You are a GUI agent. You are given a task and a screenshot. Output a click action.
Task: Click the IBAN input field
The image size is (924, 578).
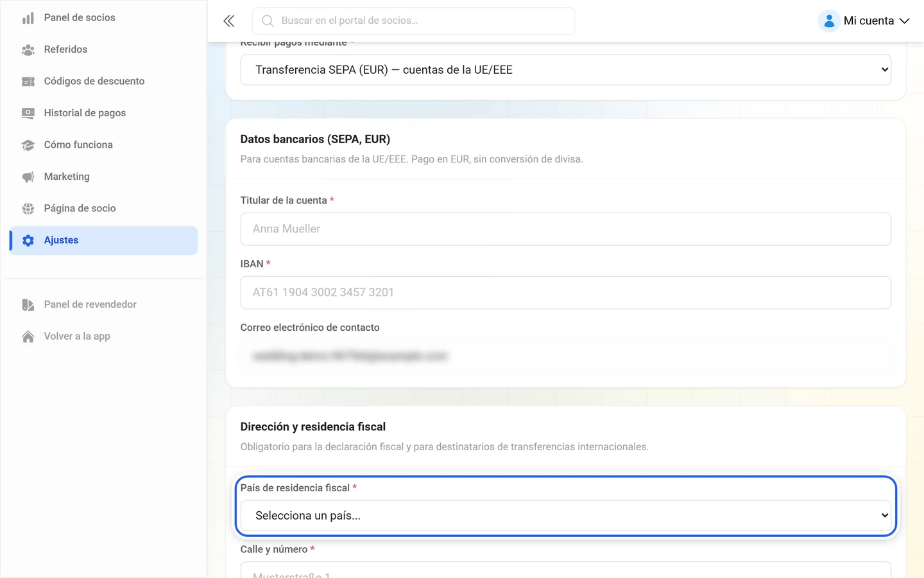click(566, 293)
